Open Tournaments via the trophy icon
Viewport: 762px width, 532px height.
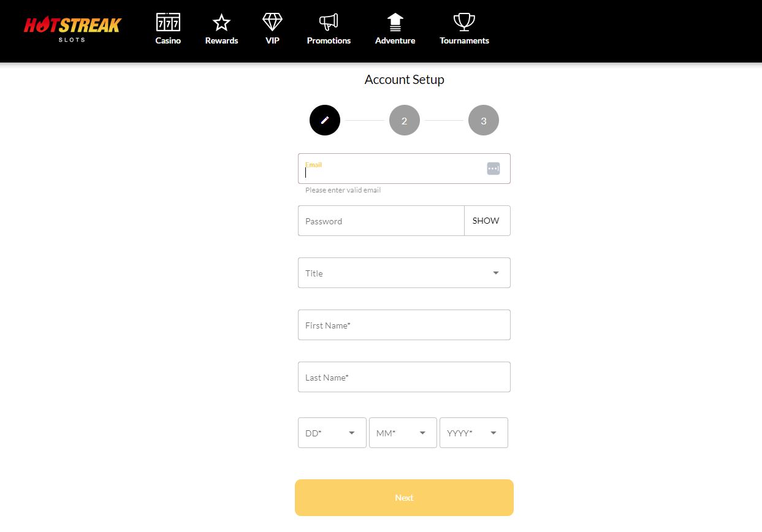coord(464,22)
